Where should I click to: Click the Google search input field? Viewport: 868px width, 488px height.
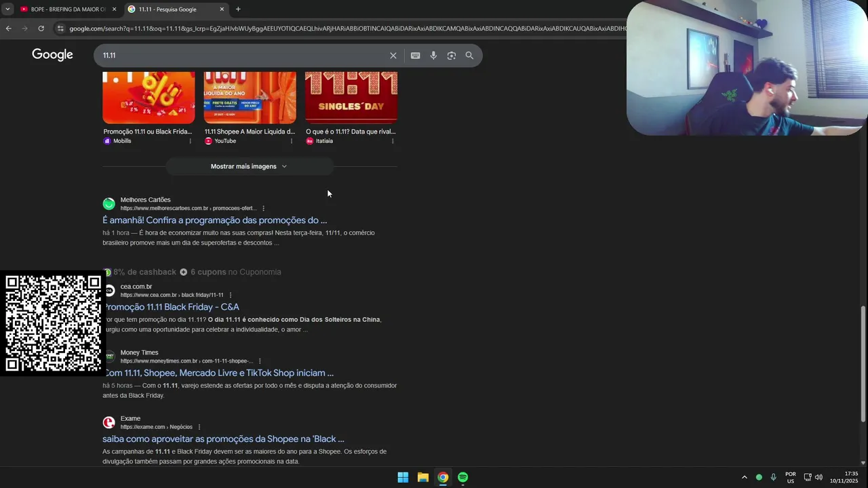tap(244, 56)
